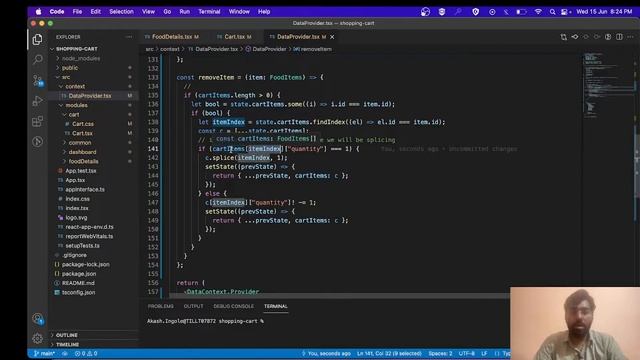
Task: Expand the foodDetails folder
Action: point(83,162)
